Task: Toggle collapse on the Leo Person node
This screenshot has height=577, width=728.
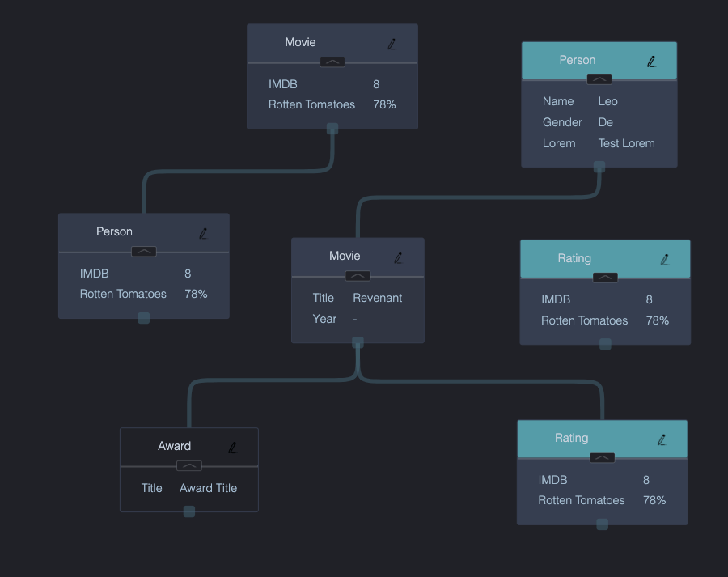Action: 599,79
